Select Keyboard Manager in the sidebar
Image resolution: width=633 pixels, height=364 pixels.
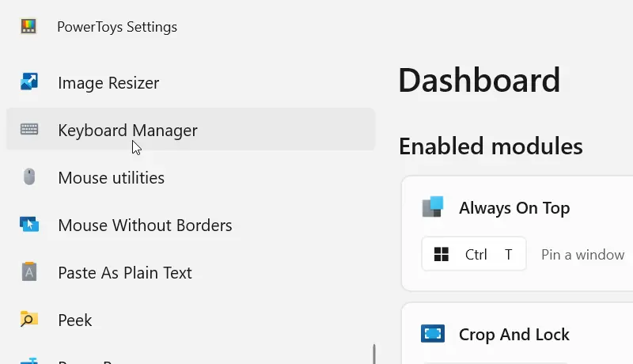[191, 129]
